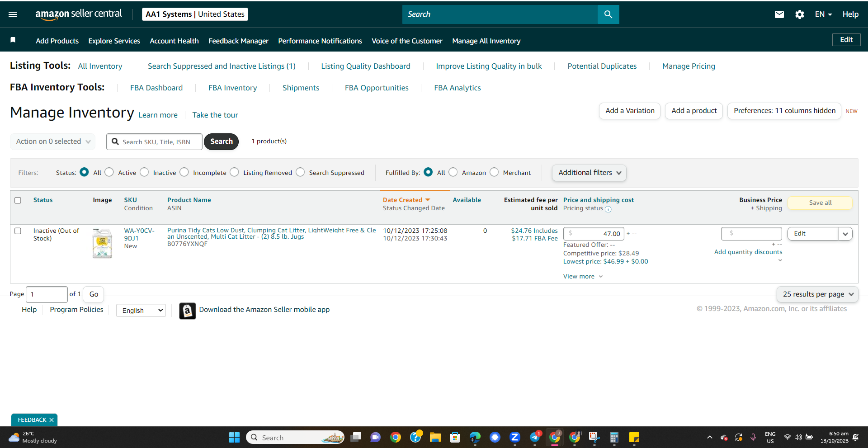Select Fulfilled By Merchant radio button
Viewport: 868px width, 448px height.
pyautogui.click(x=494, y=172)
